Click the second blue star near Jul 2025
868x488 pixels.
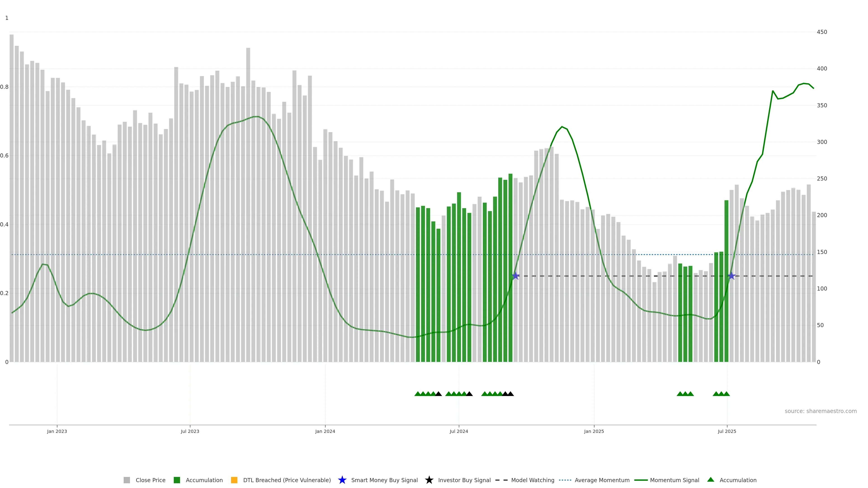[x=731, y=276]
